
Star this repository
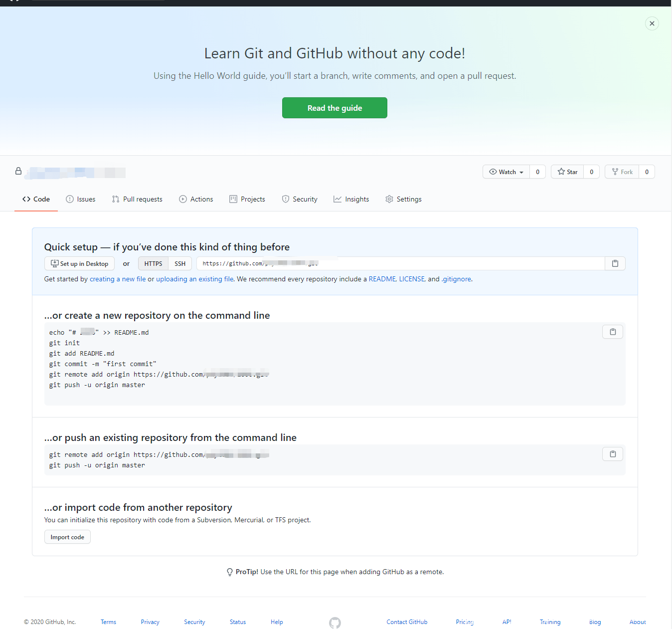click(567, 172)
